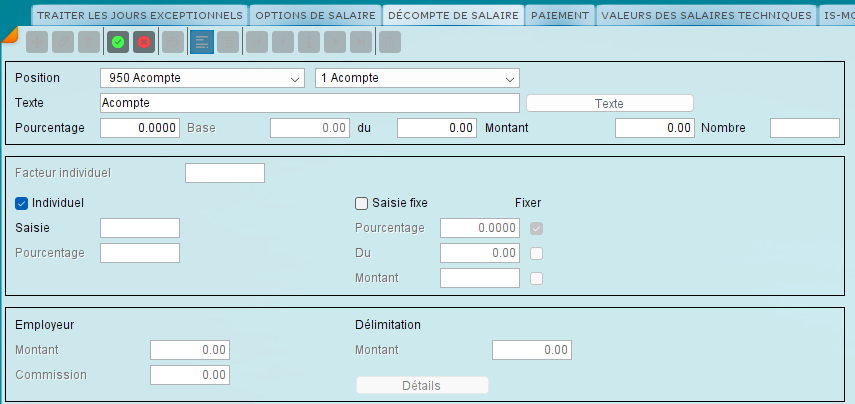This screenshot has width=855, height=404.
Task: Cancel with the red X icon
Action: 144,42
